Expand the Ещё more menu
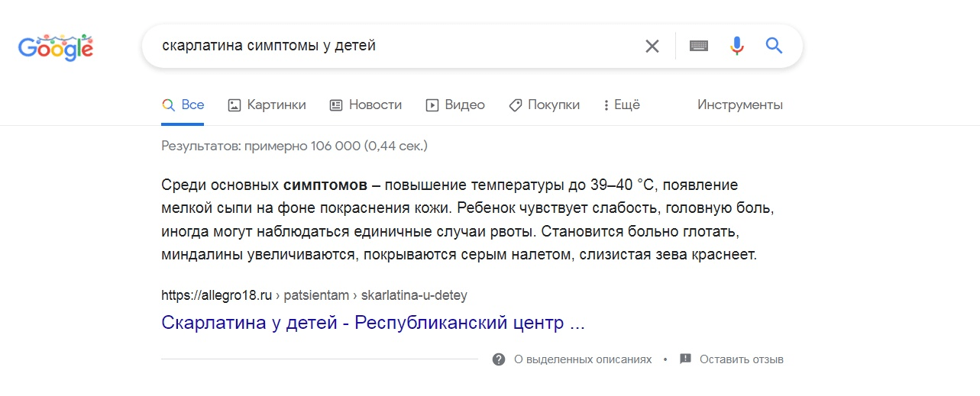The height and width of the screenshot is (396, 980). pos(622,105)
